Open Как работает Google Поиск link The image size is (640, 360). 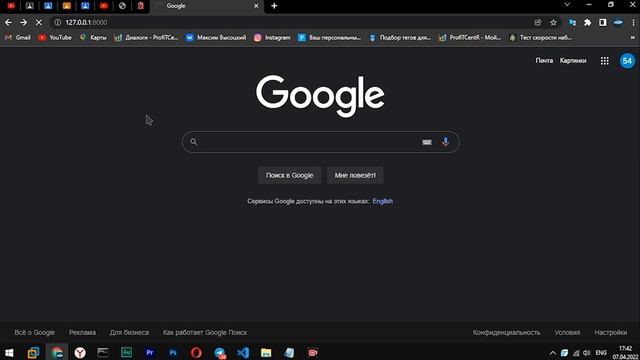pos(204,332)
